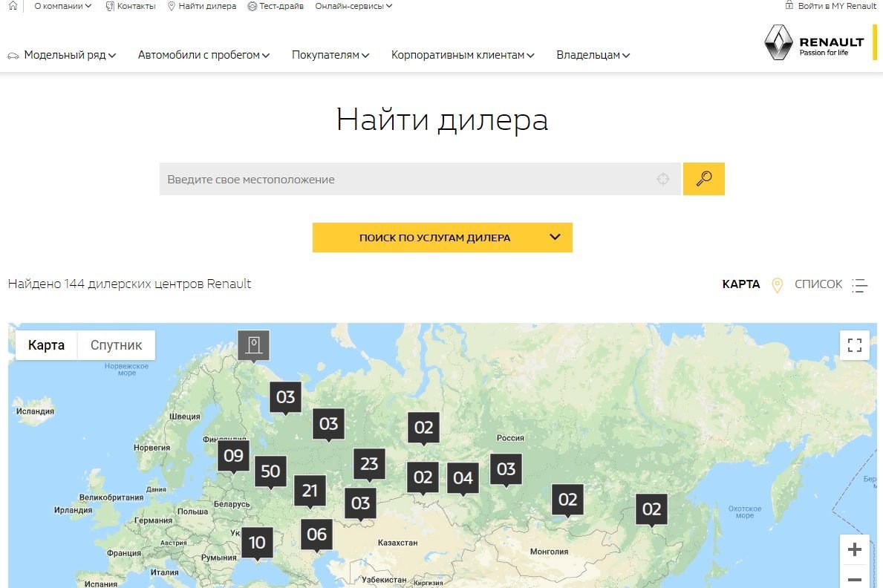Open cluster marker 04
Screen dimensions: 883x588
[463, 480]
